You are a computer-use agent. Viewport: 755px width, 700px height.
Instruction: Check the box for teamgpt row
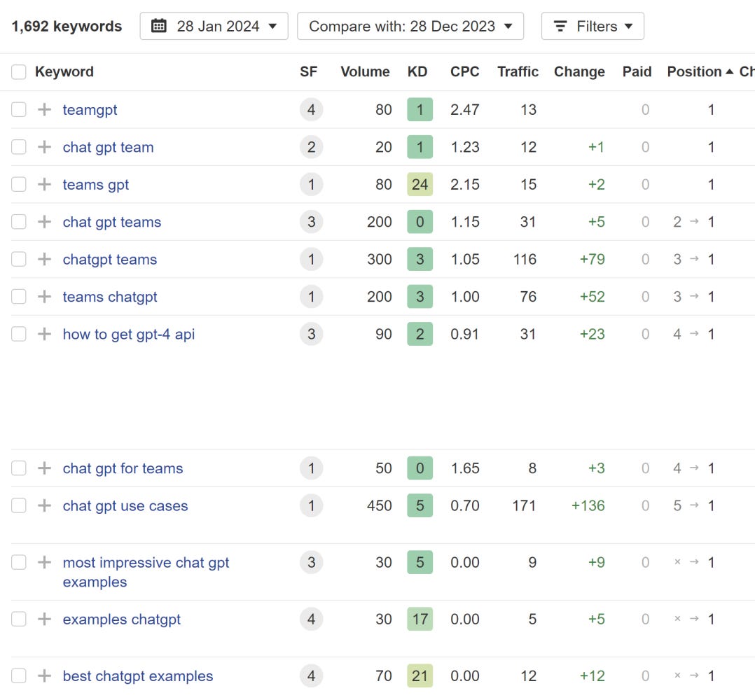coord(19,110)
